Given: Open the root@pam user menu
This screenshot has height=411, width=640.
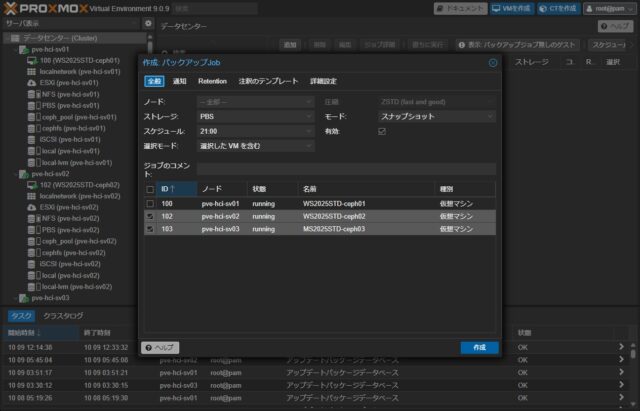Looking at the screenshot, I should [610, 8].
